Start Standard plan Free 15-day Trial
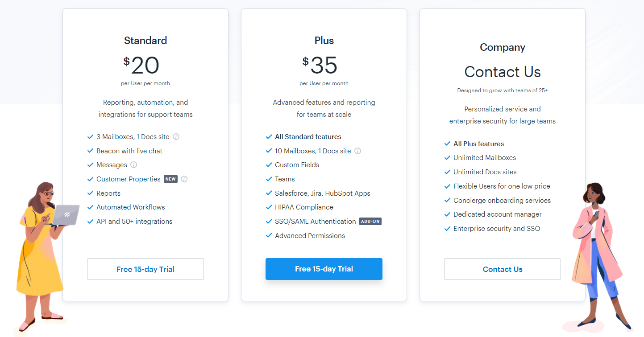Screen dimensions: 644x337 [145, 269]
